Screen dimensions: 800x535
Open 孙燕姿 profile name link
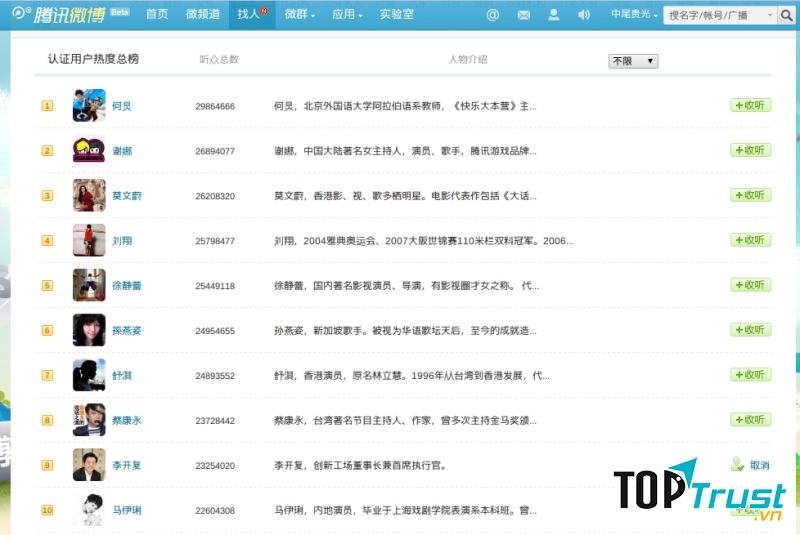127,330
